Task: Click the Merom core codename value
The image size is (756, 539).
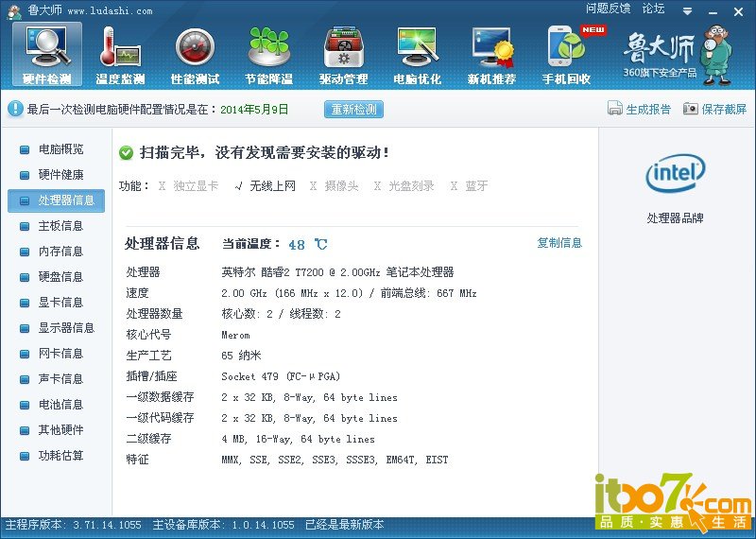Action: pos(235,335)
